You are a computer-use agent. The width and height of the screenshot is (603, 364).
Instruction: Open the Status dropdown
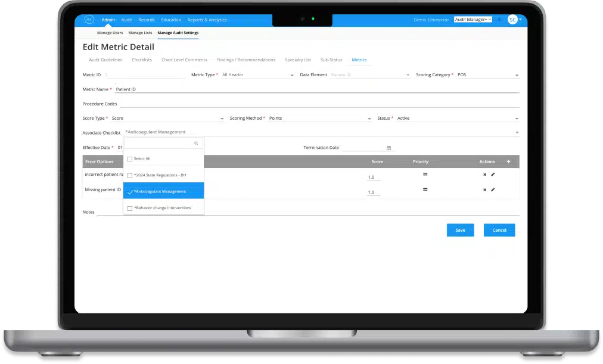(x=517, y=119)
